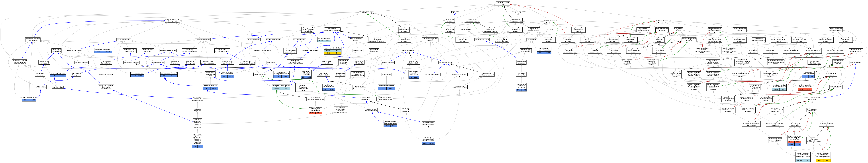Click the 'cell fate commitment' node
Image resolution: width=868 pixels, height=163 pixels.
tap(446, 62)
